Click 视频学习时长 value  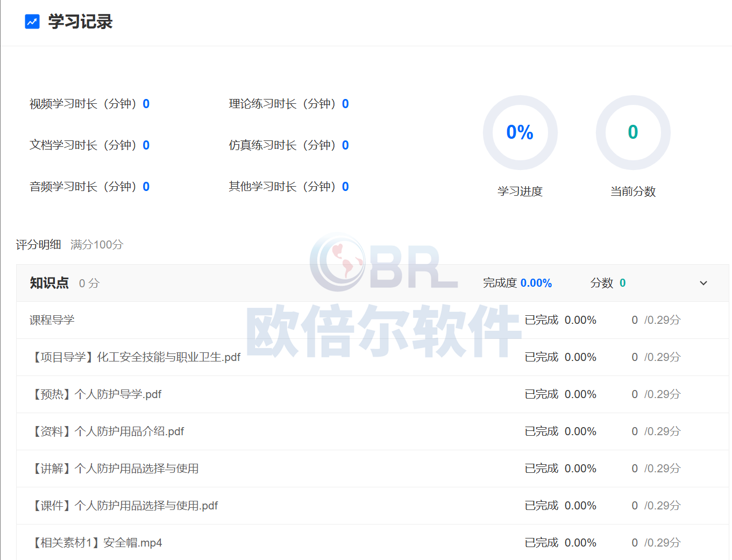[146, 104]
